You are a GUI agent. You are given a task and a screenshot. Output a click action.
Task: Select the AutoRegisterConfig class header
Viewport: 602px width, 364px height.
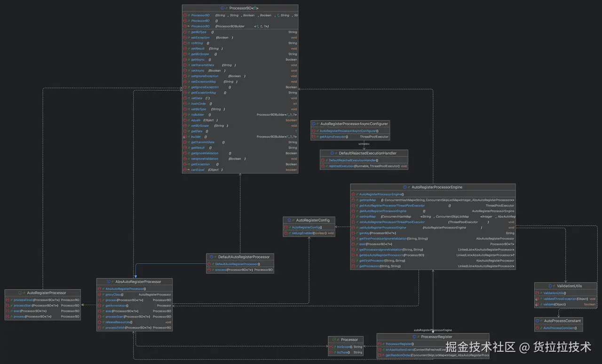[x=312, y=220]
